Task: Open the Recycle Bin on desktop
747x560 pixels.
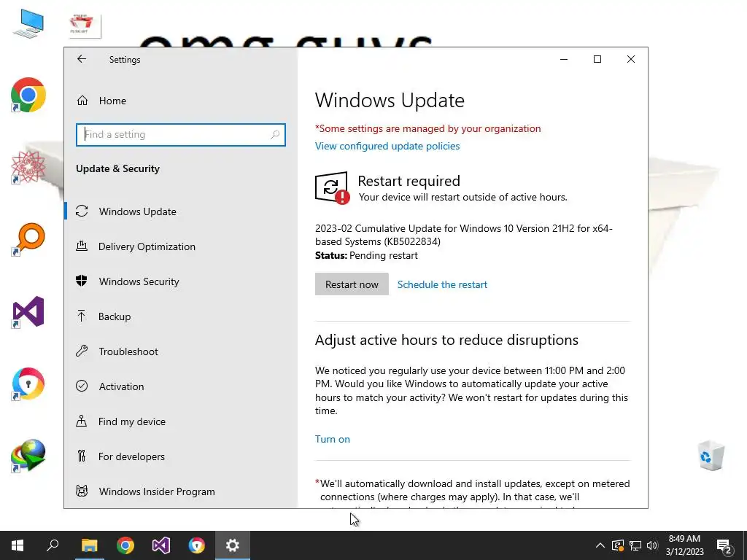Action: click(x=711, y=456)
